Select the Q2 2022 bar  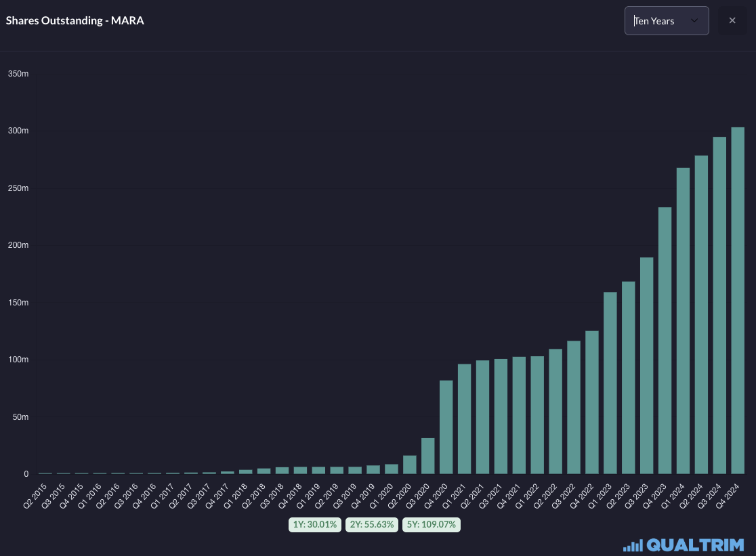[x=555, y=411]
